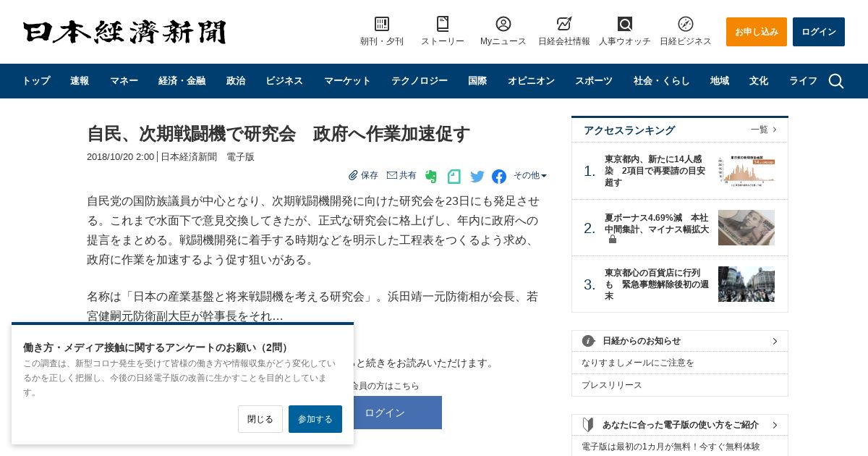Image resolution: width=868 pixels, height=456 pixels.
Task: Open the 日経ビジネス compass icon
Action: click(x=686, y=24)
